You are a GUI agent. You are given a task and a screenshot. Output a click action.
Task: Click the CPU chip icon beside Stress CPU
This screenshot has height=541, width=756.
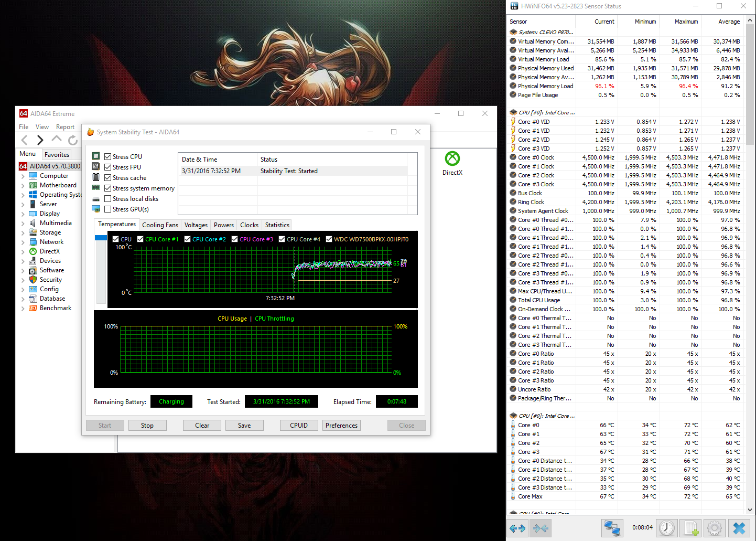click(96, 156)
